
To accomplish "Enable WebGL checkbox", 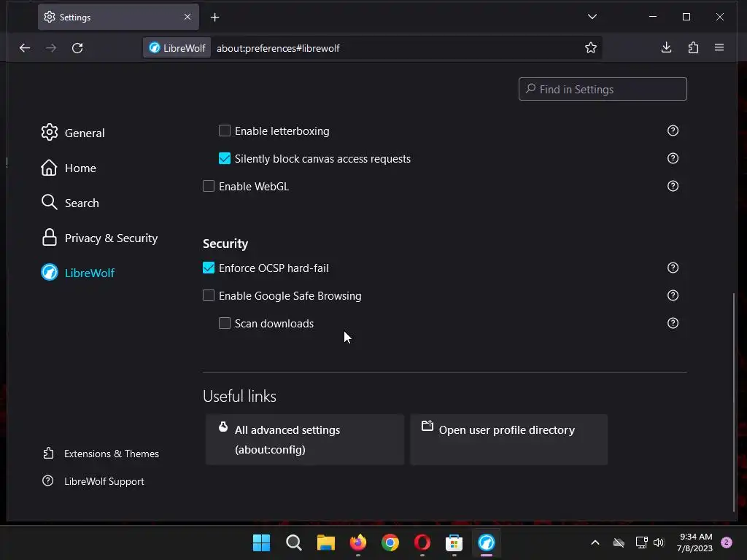I will (x=209, y=186).
